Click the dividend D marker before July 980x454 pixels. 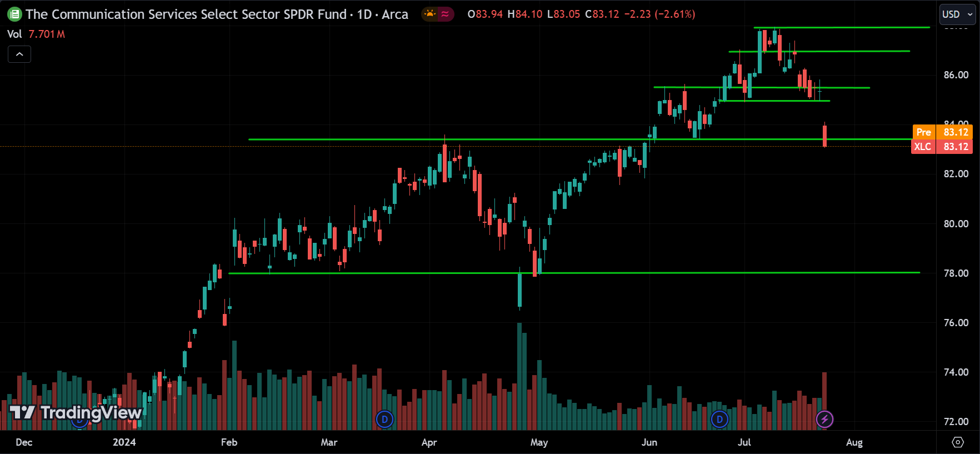[x=719, y=420]
